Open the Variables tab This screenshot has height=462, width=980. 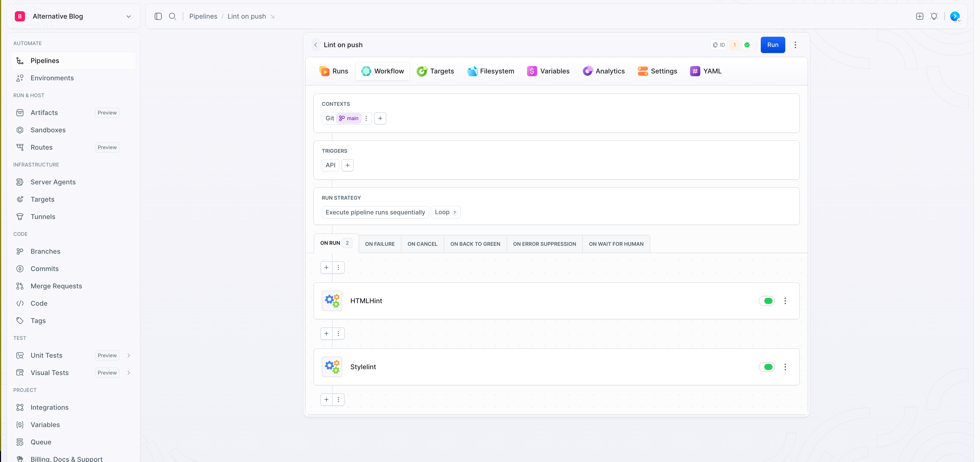[x=548, y=71]
